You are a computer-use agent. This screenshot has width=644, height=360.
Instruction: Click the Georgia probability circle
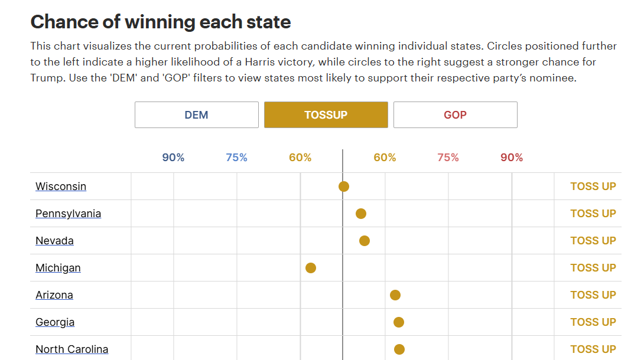point(399,322)
